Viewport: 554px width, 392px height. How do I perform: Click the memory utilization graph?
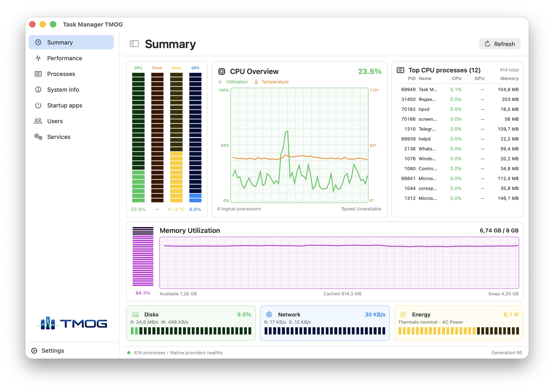[x=339, y=263]
